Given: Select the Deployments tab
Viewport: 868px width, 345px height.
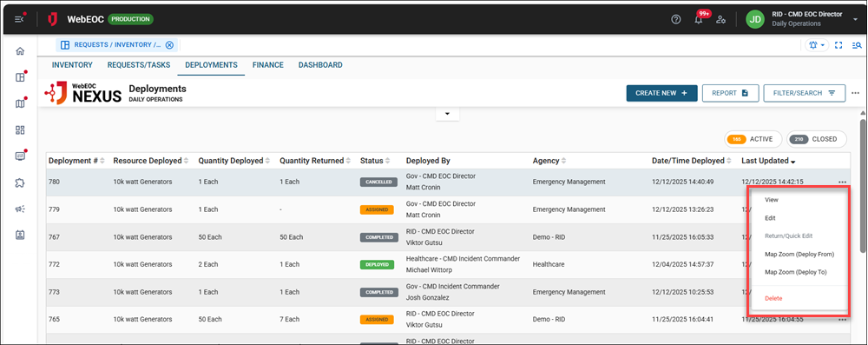Looking at the screenshot, I should click(211, 65).
